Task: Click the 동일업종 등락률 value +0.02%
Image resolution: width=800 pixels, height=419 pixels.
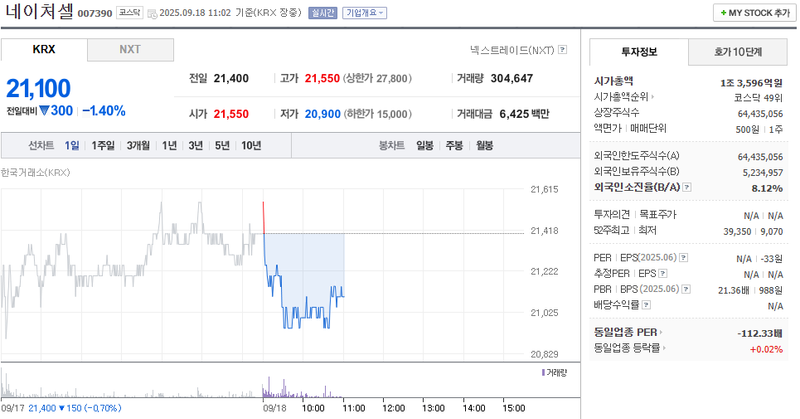Action: pos(766,349)
